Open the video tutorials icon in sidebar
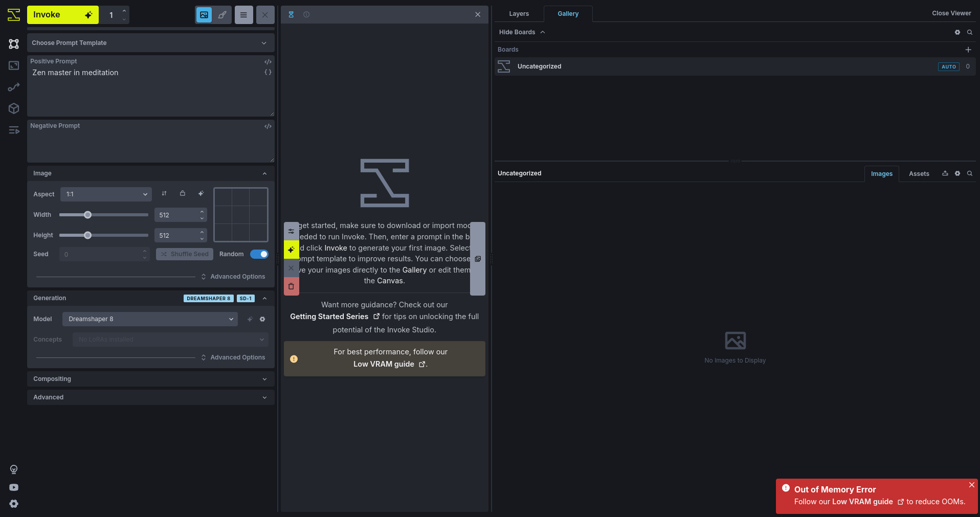980x517 pixels. (14, 487)
